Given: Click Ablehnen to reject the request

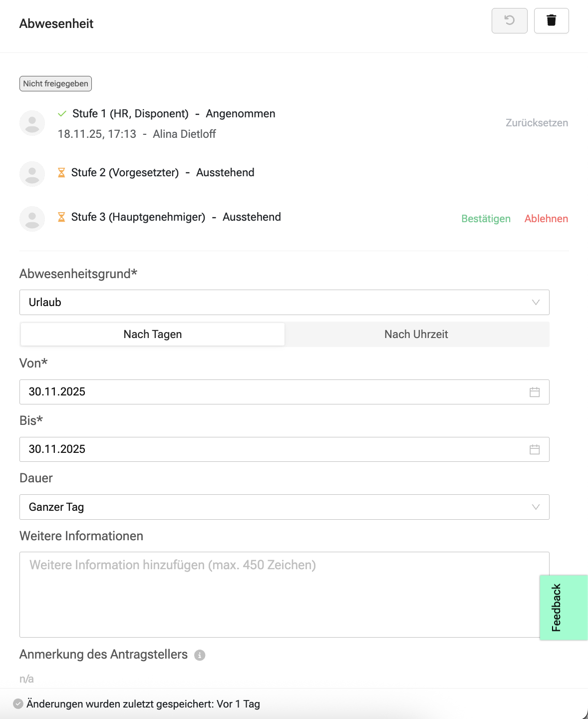Looking at the screenshot, I should pos(546,219).
